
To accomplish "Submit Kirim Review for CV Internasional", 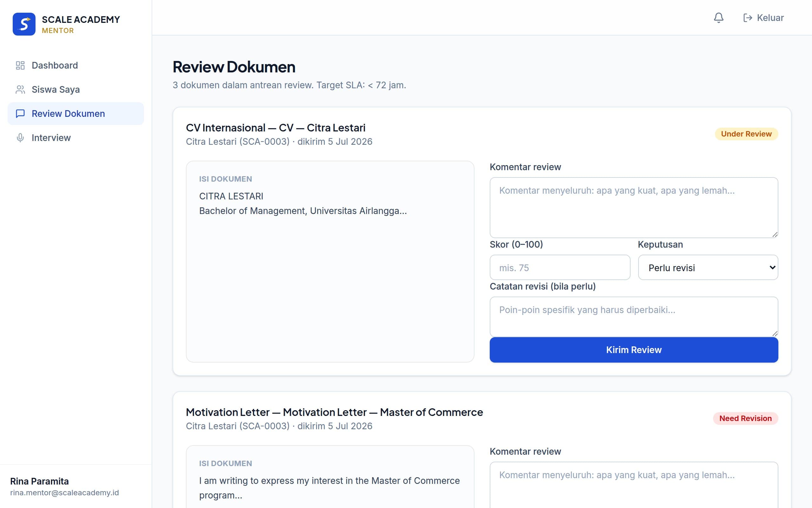I will click(633, 350).
